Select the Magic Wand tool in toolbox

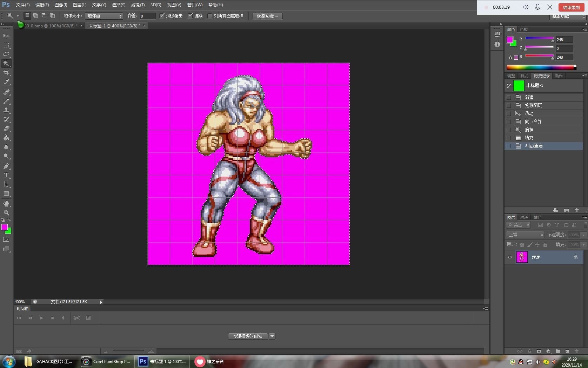6,64
